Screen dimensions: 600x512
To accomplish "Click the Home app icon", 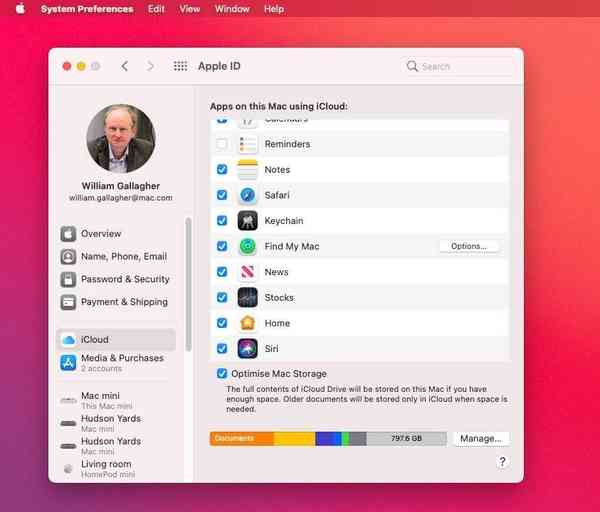I will click(247, 323).
